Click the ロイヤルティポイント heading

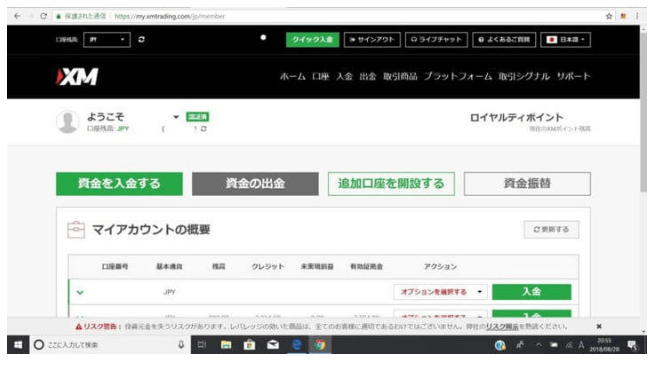pos(516,118)
